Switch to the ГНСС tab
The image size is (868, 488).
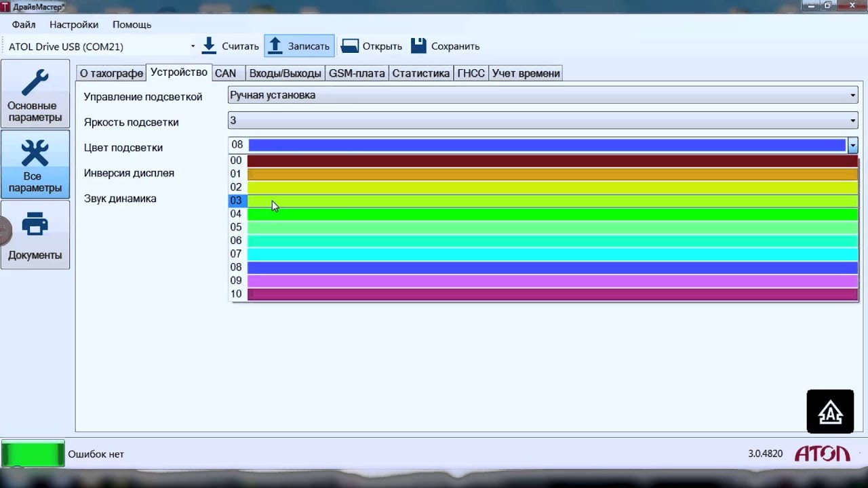(471, 73)
